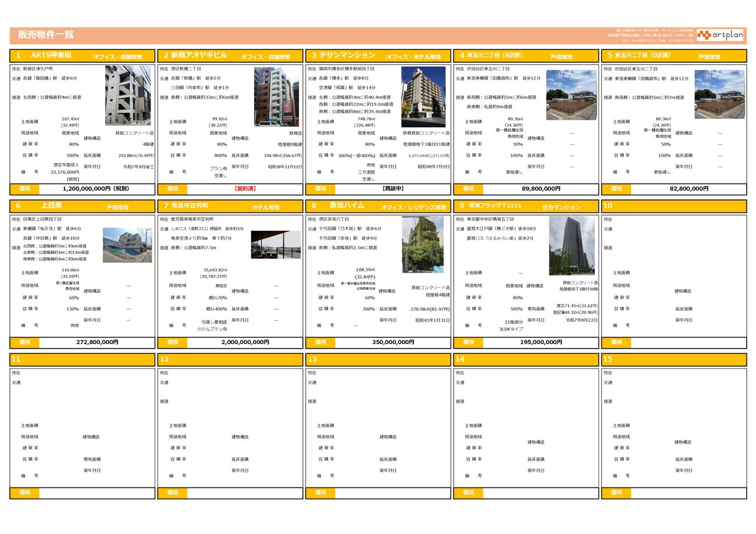Image resolution: width=756 pixels, height=534 pixels.
Task: Select the 1,200,000,000円（税別） price cell
Action: click(x=97, y=189)
